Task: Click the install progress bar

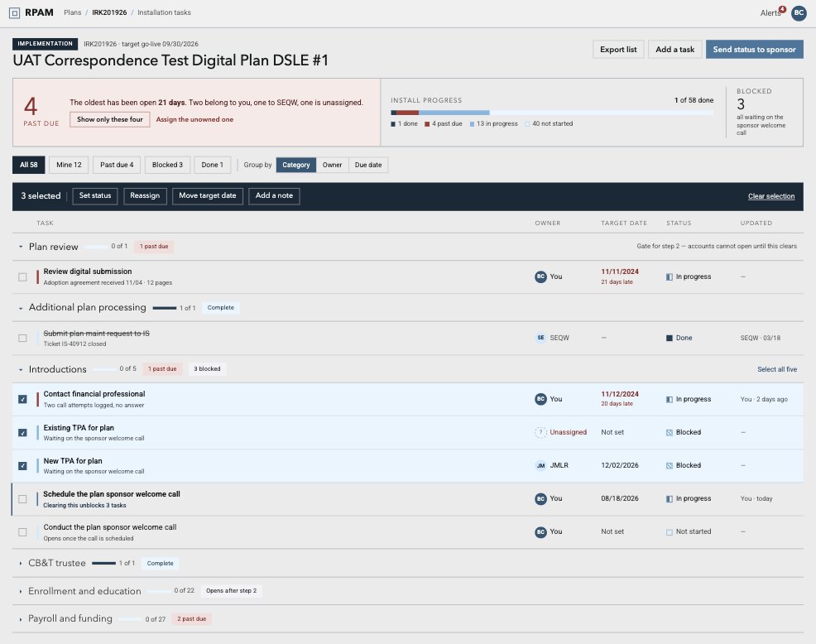Action: coord(552,113)
